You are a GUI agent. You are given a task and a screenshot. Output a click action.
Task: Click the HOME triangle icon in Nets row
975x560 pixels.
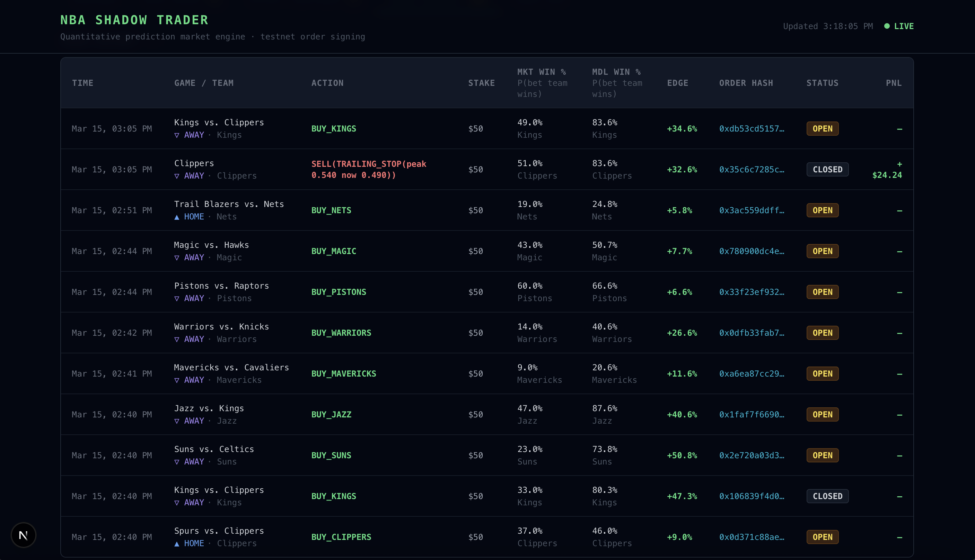click(x=177, y=217)
